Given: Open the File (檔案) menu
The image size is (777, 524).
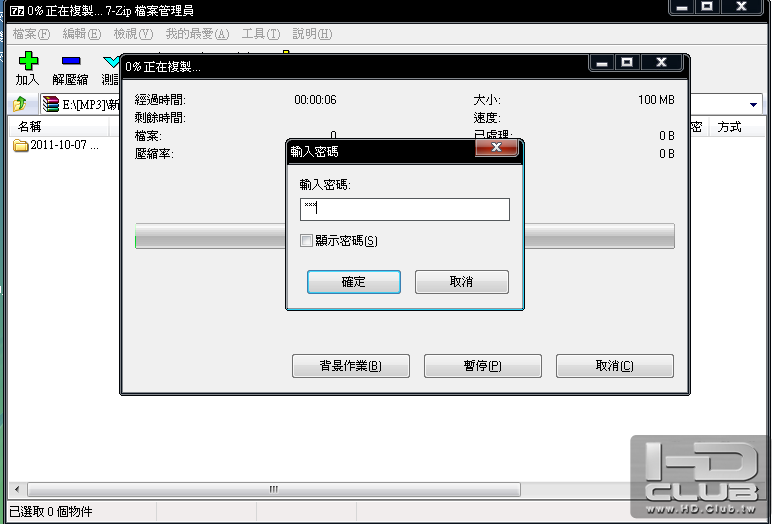Looking at the screenshot, I should (31, 34).
